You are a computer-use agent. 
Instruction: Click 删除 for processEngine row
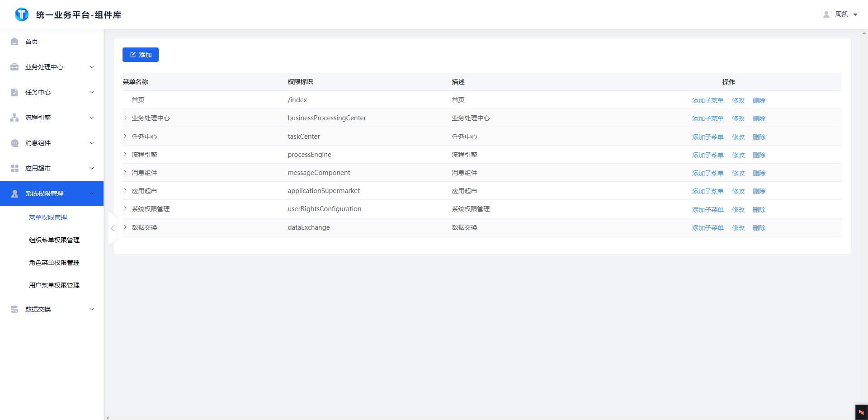click(759, 155)
